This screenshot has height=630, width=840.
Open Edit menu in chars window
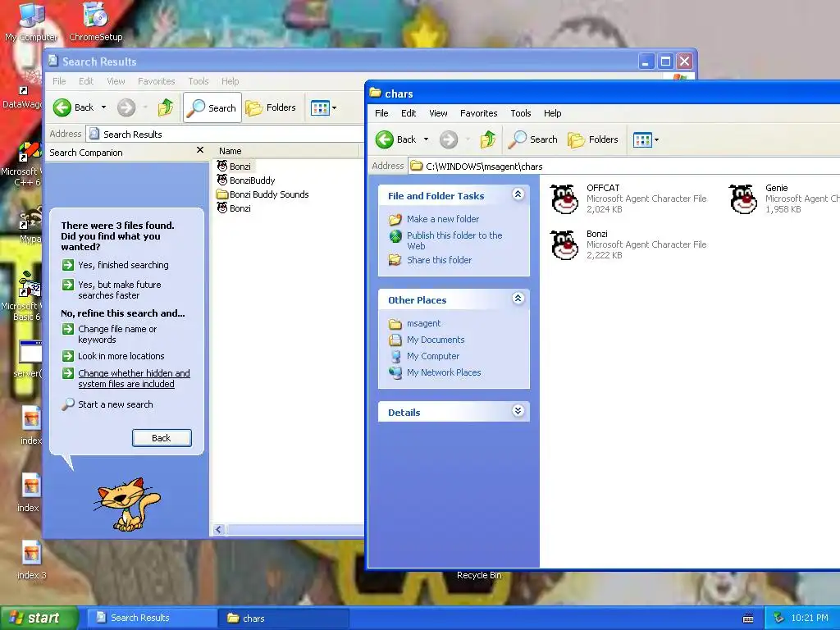coord(409,113)
